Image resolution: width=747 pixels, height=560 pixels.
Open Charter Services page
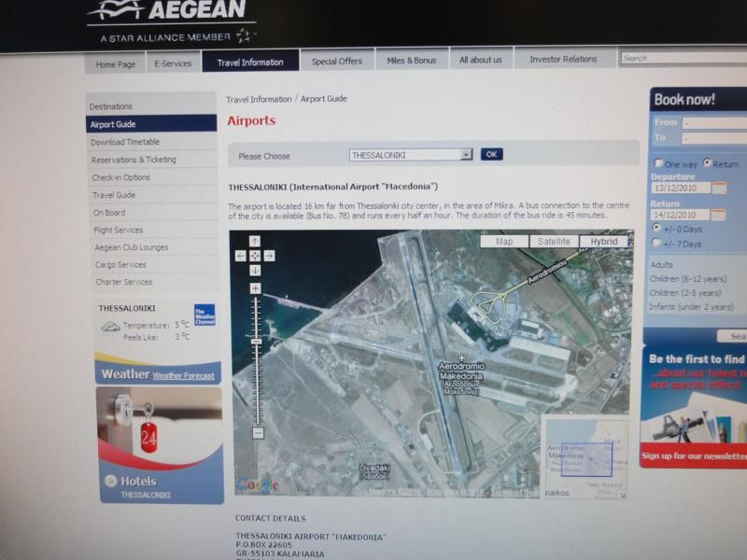click(x=155, y=282)
